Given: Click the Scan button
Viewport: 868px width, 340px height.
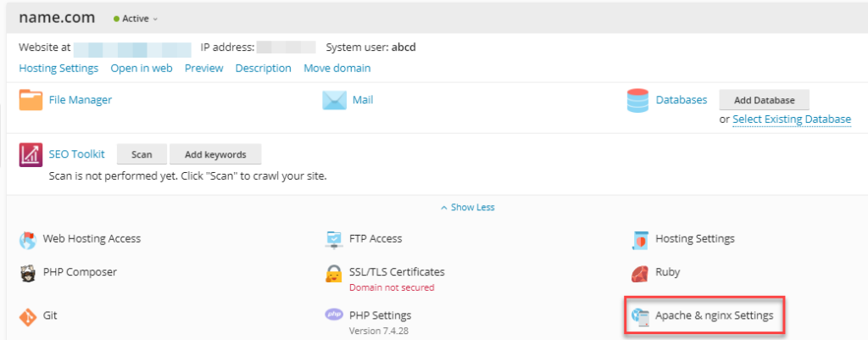Looking at the screenshot, I should [x=142, y=154].
